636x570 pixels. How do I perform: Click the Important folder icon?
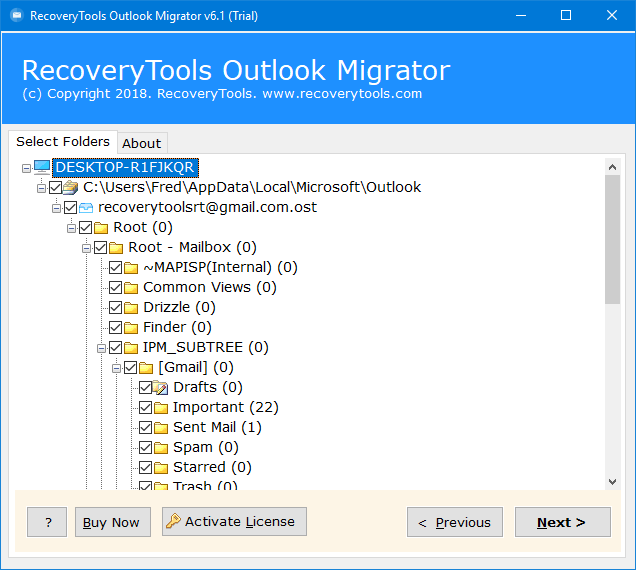[x=161, y=407]
